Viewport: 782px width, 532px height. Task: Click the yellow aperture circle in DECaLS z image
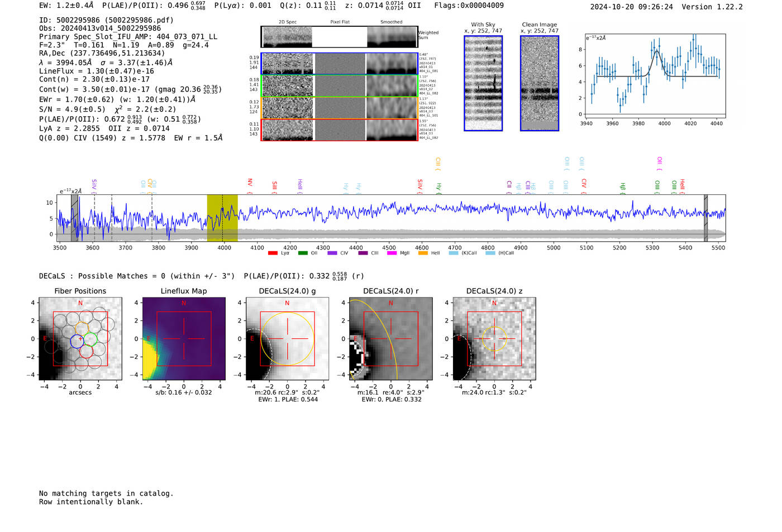click(494, 338)
